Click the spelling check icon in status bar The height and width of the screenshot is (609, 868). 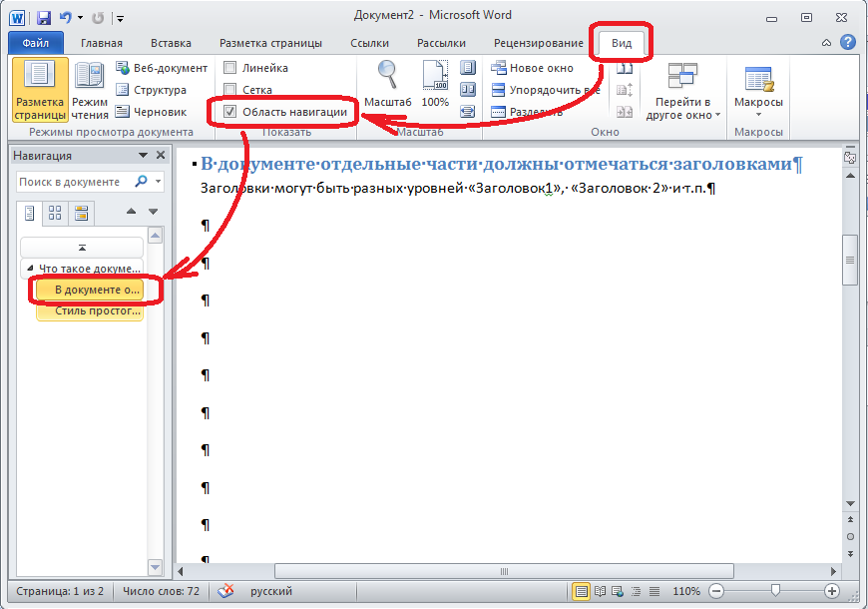click(226, 591)
